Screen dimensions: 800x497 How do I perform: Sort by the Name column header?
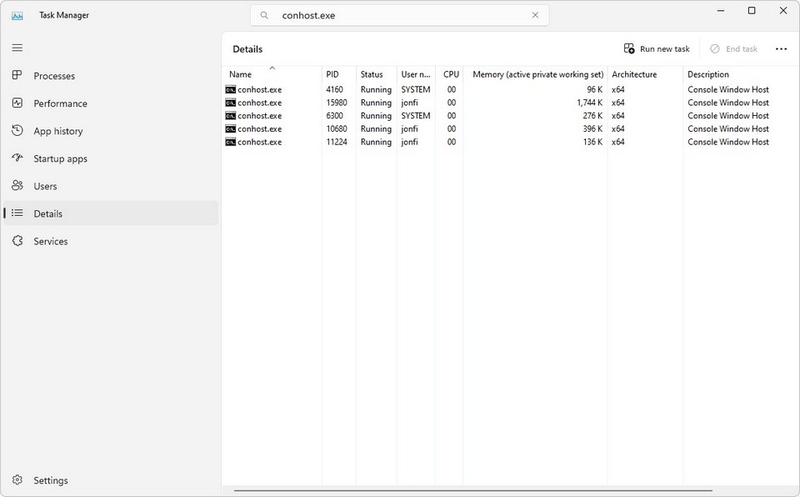coord(240,74)
